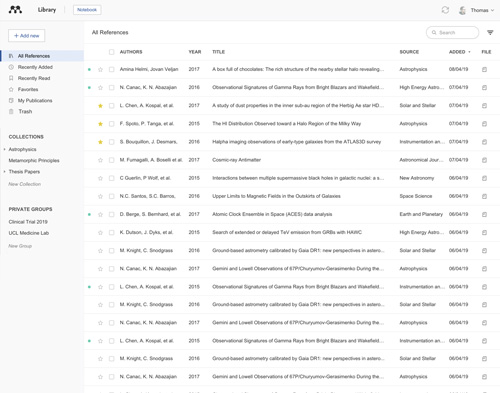Check the D. Berge row checkbox

(x=111, y=214)
